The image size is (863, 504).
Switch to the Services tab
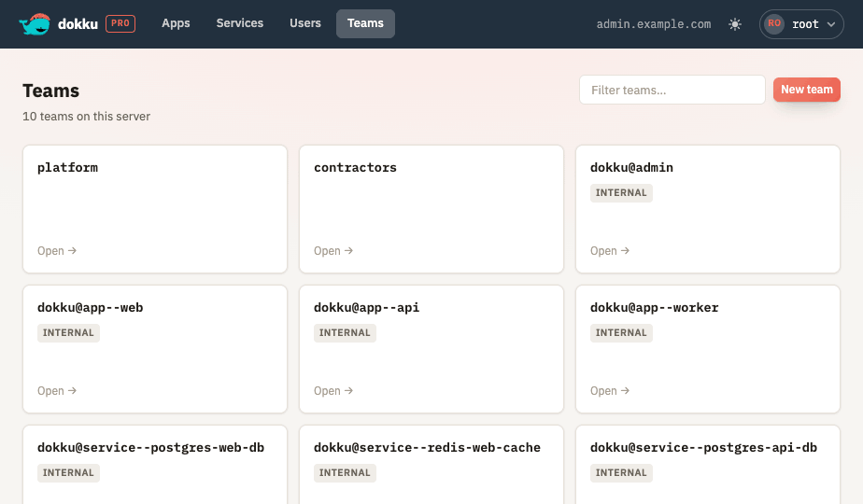[240, 23]
